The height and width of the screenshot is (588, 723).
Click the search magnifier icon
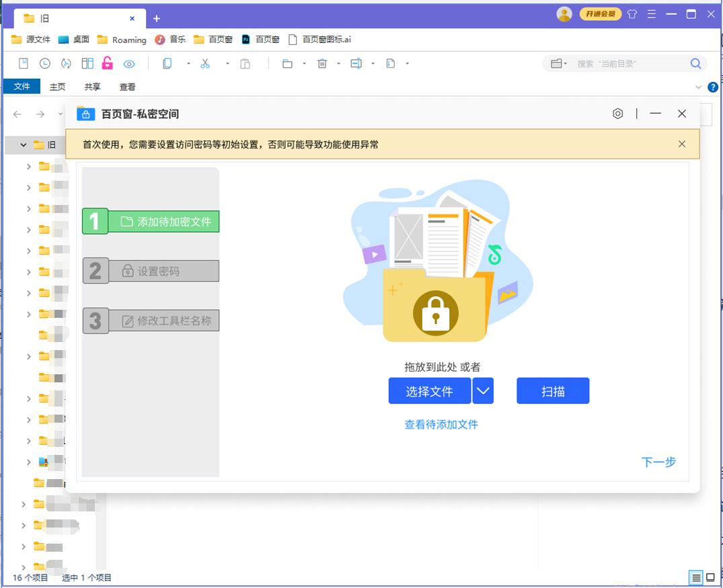(695, 63)
